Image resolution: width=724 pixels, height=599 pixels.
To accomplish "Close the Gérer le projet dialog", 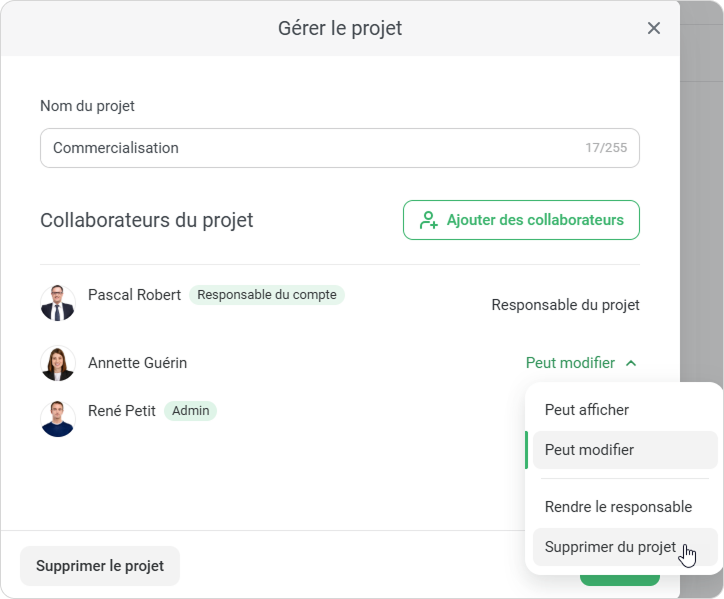I will (x=654, y=28).
